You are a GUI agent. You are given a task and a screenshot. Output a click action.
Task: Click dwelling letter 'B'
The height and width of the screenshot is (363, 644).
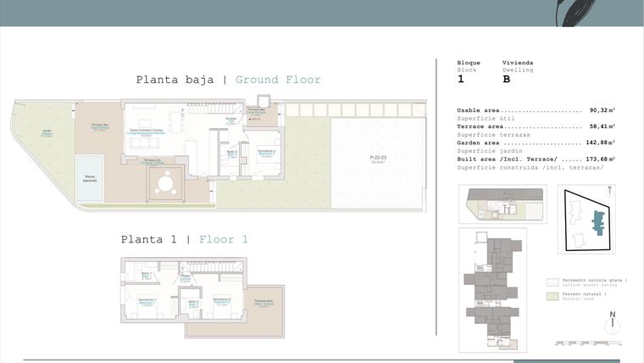click(x=507, y=79)
